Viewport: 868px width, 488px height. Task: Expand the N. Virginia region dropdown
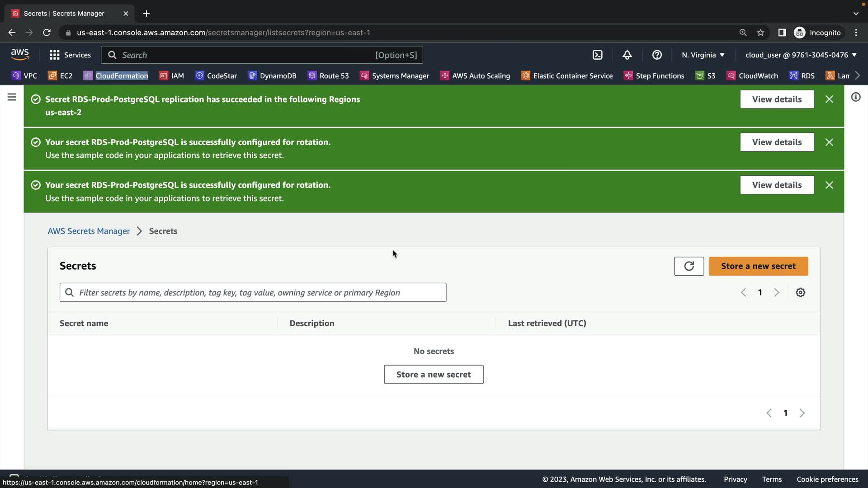pos(703,55)
